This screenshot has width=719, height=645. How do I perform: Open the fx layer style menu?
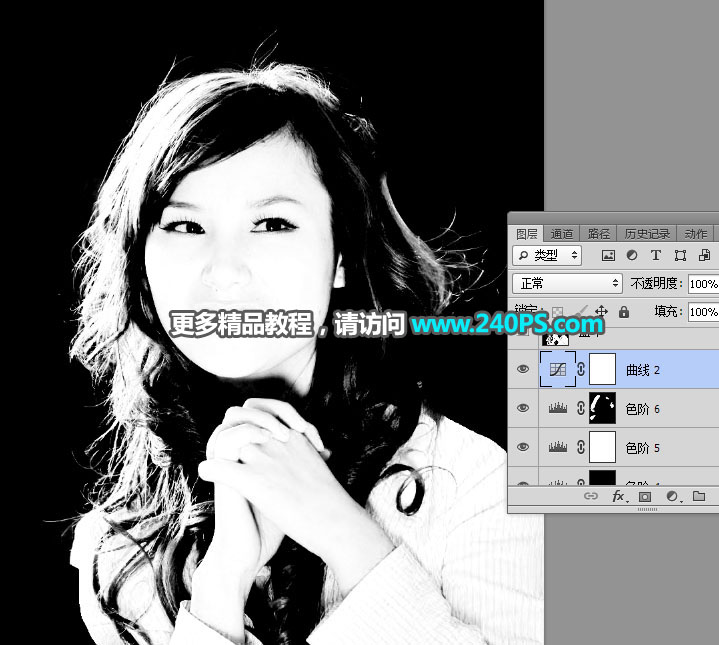(619, 496)
